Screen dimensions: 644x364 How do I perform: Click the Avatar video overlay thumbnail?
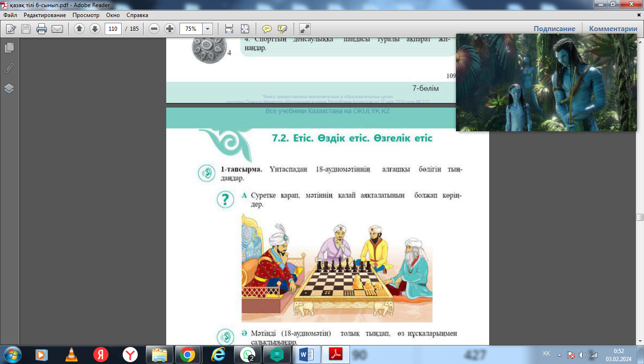[x=546, y=82]
